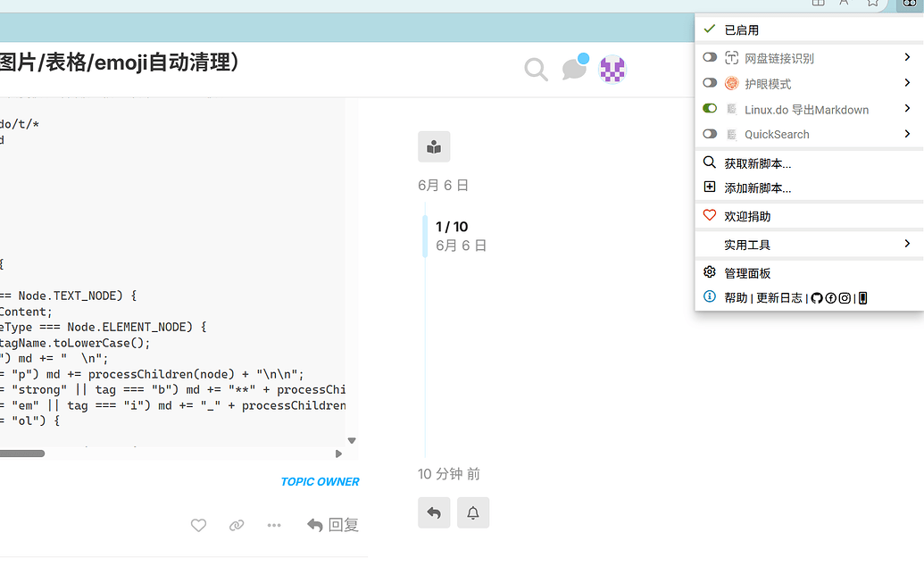The image size is (924, 566).
Task: Expand the QuickSearch submenu arrow
Action: coord(908,134)
